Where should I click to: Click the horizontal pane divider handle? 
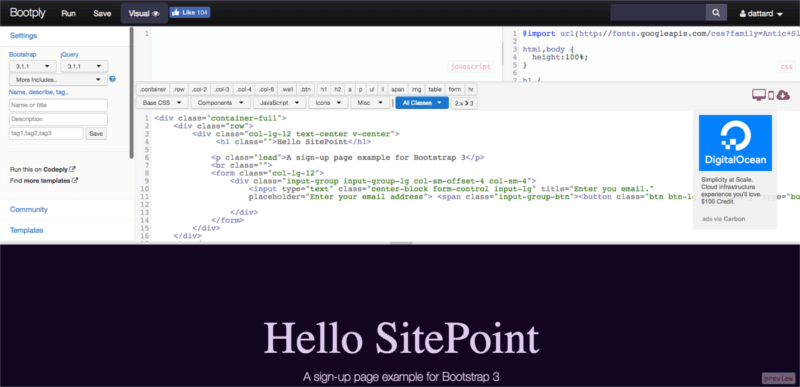tap(400, 243)
